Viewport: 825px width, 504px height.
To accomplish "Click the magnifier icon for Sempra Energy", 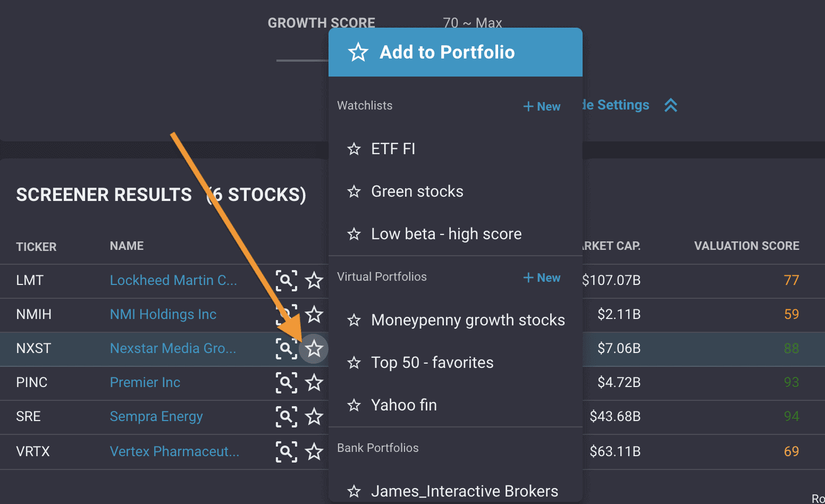I will tap(287, 417).
